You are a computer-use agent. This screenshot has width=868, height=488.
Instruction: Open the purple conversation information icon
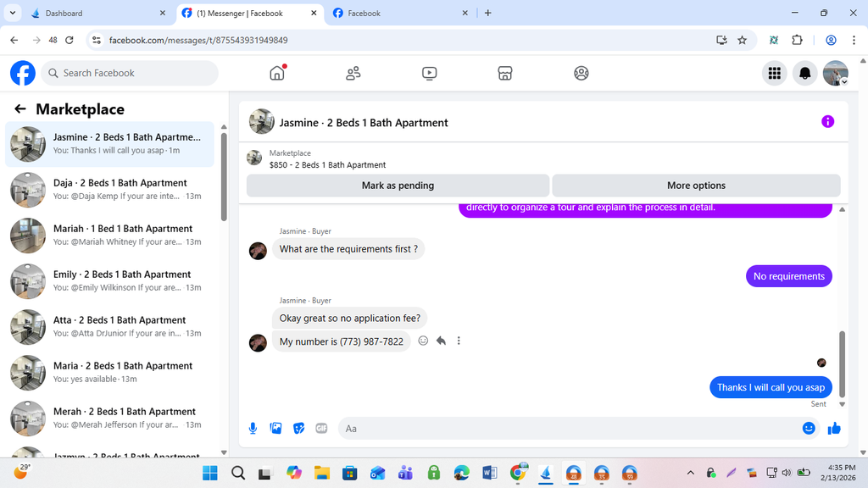827,122
